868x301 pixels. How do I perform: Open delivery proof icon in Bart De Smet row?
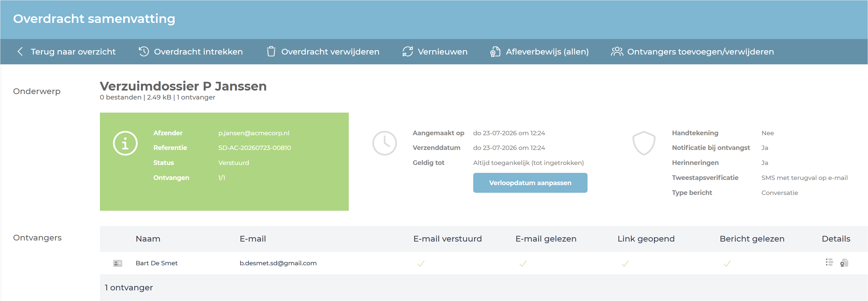pos(844,263)
